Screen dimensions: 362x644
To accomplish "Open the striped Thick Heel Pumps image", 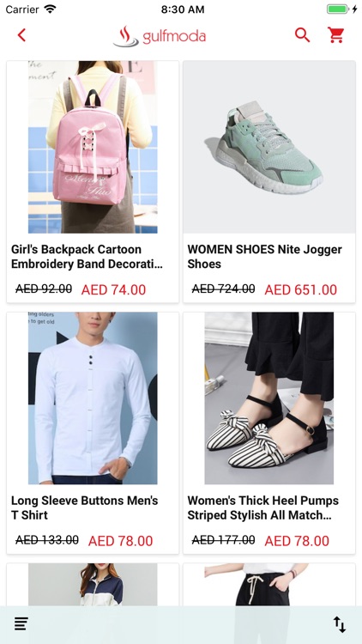I will pos(269,398).
